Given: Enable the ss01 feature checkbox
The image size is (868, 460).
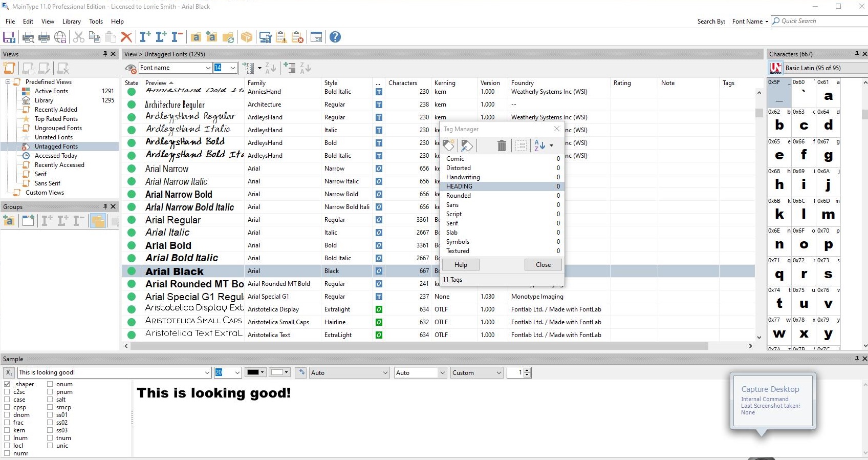Looking at the screenshot, I should 50,415.
